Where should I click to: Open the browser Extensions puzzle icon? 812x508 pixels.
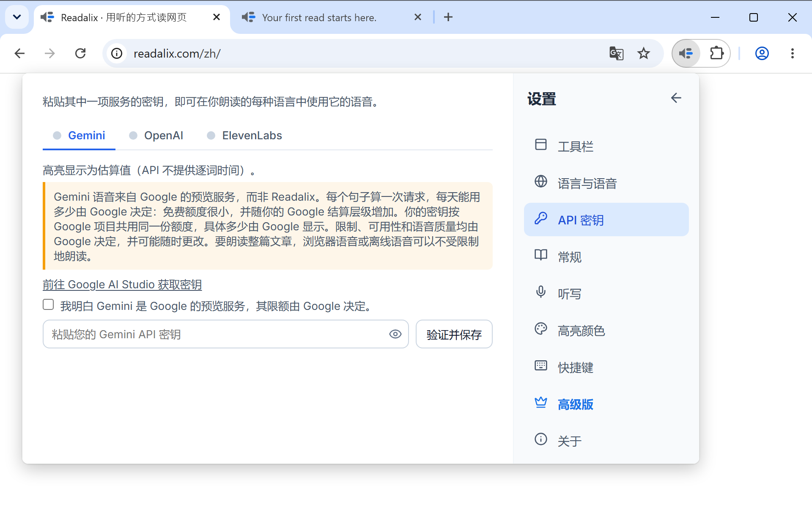(716, 53)
